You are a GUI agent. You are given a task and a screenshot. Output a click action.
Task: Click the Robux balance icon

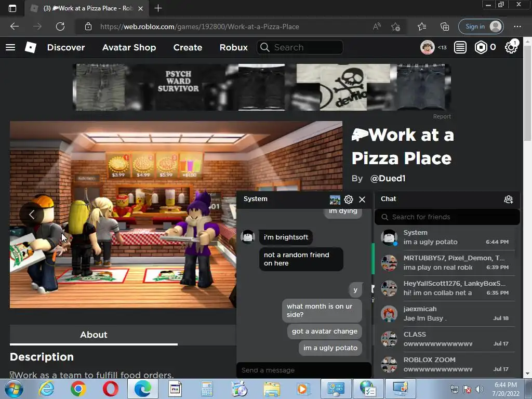pos(481,47)
